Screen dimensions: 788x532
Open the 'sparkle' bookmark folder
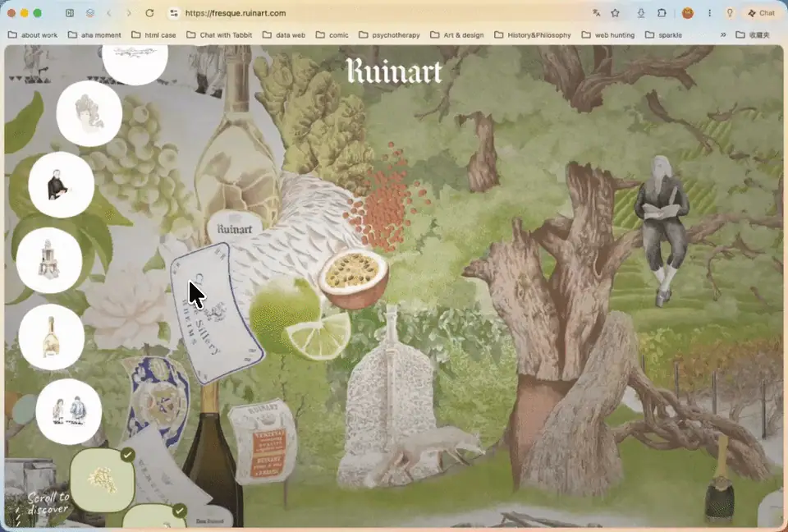(663, 34)
